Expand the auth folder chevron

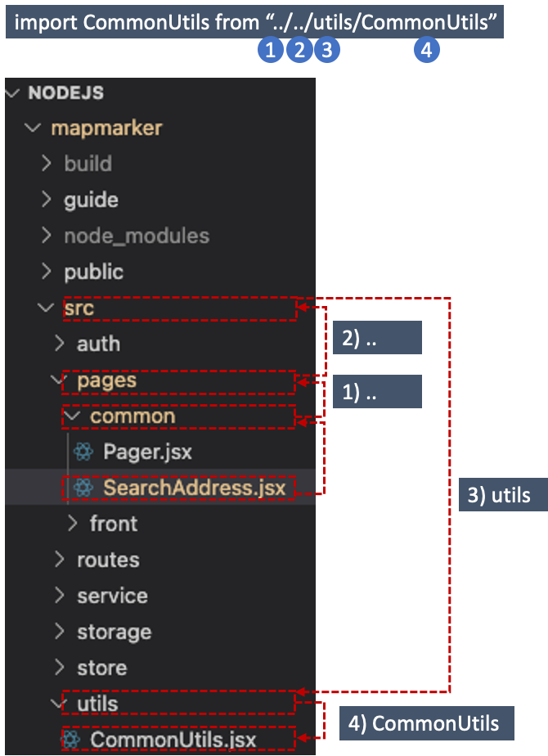click(x=59, y=344)
